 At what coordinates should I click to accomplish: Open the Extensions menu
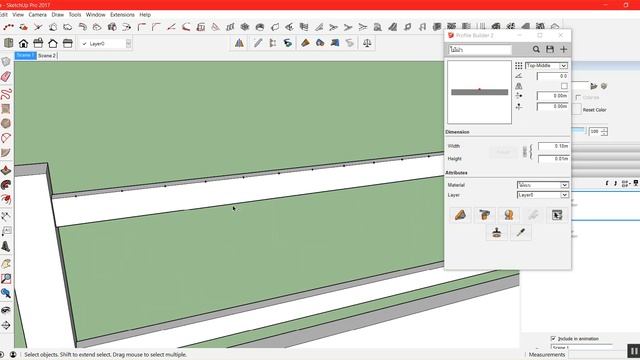[122, 14]
